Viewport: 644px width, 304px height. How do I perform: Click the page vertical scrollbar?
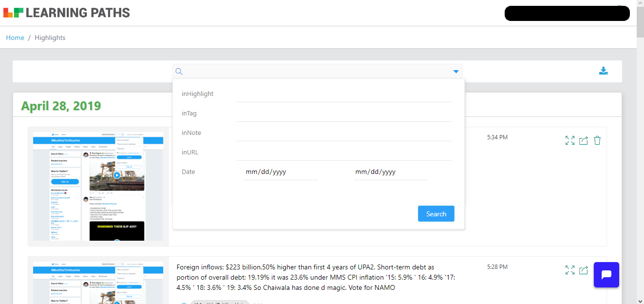[x=640, y=22]
